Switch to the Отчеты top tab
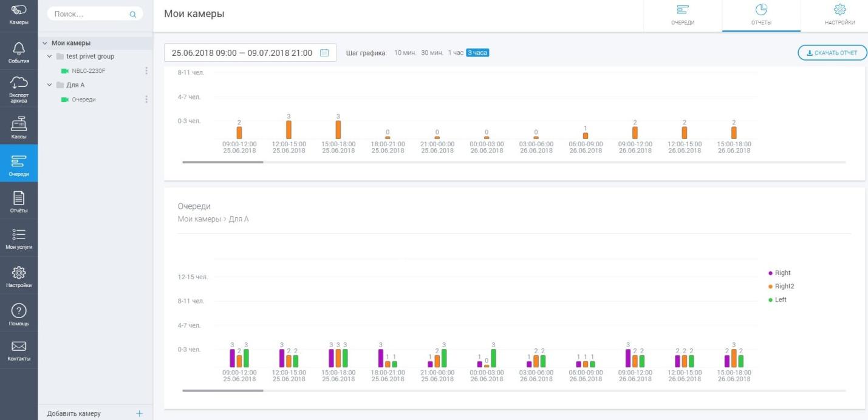The width and height of the screenshot is (868, 420). (x=761, y=15)
